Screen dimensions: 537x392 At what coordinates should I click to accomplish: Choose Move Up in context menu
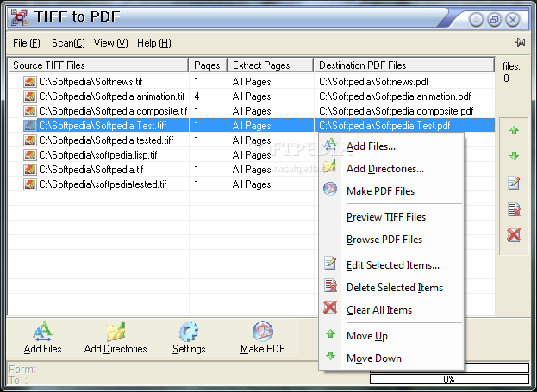(x=391, y=336)
